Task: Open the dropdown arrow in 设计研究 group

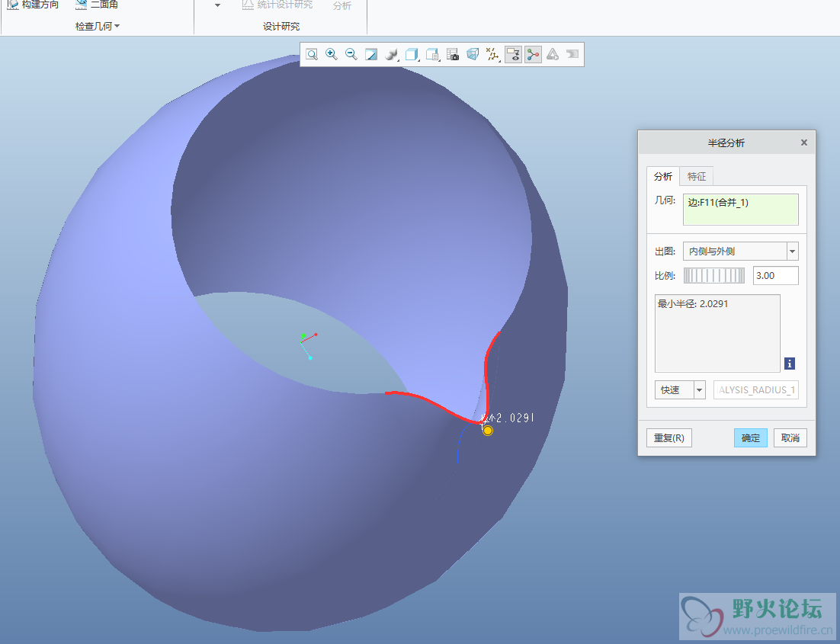Action: click(217, 5)
